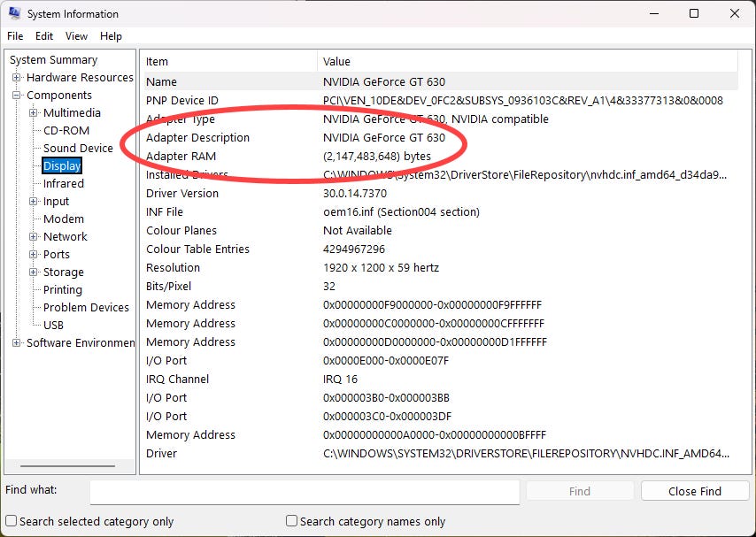Select the Colour Planes row
This screenshot has width=756, height=537.
coord(441,230)
